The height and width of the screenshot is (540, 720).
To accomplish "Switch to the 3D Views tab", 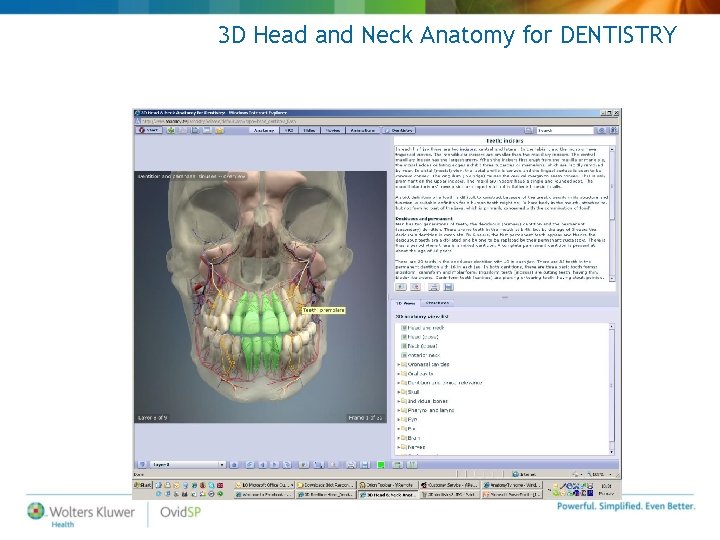I will tap(406, 304).
